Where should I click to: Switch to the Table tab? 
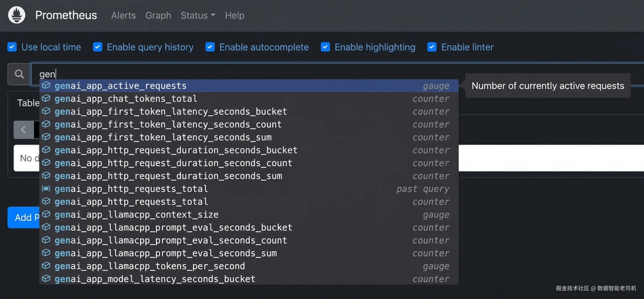pos(28,103)
